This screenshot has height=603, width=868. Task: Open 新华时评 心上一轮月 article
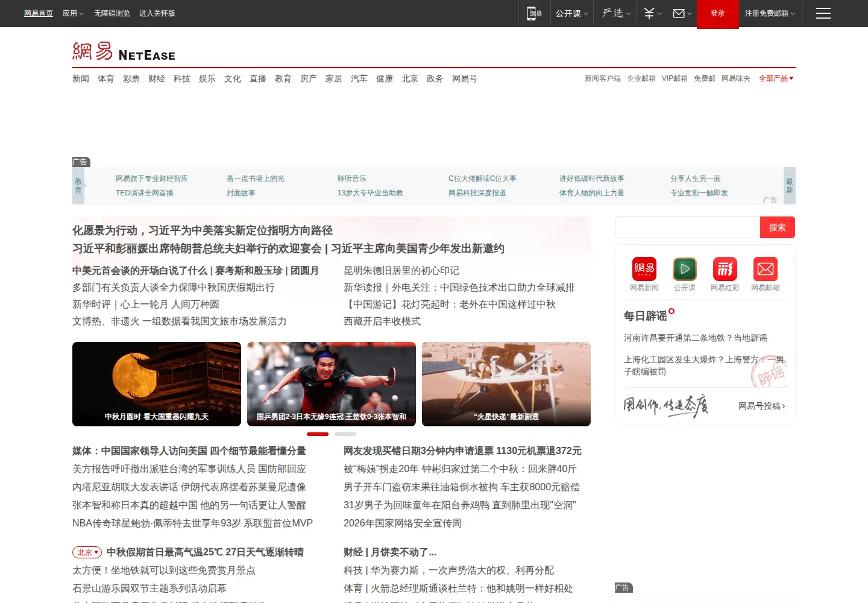[146, 305]
